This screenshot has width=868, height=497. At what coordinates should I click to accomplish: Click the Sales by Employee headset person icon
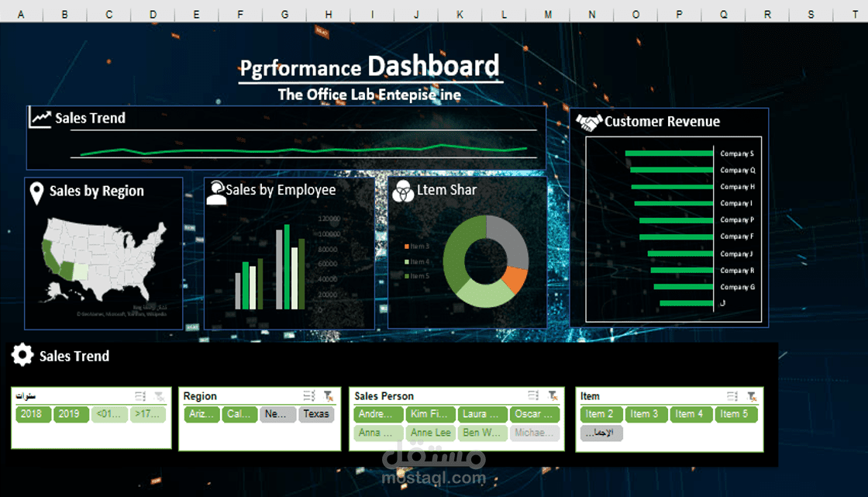tap(216, 192)
